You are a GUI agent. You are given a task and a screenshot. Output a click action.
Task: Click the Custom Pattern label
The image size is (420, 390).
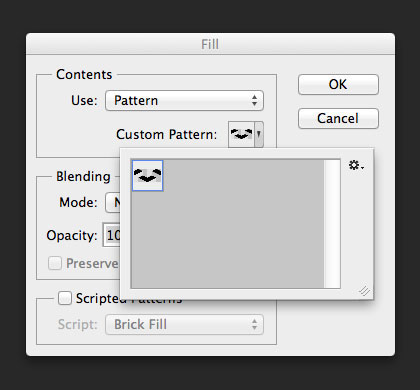(x=166, y=134)
